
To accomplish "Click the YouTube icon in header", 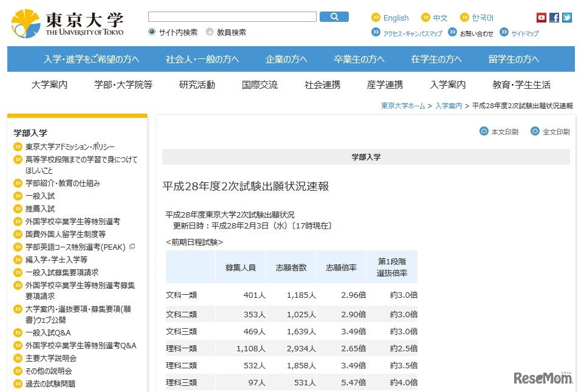I will [541, 18].
